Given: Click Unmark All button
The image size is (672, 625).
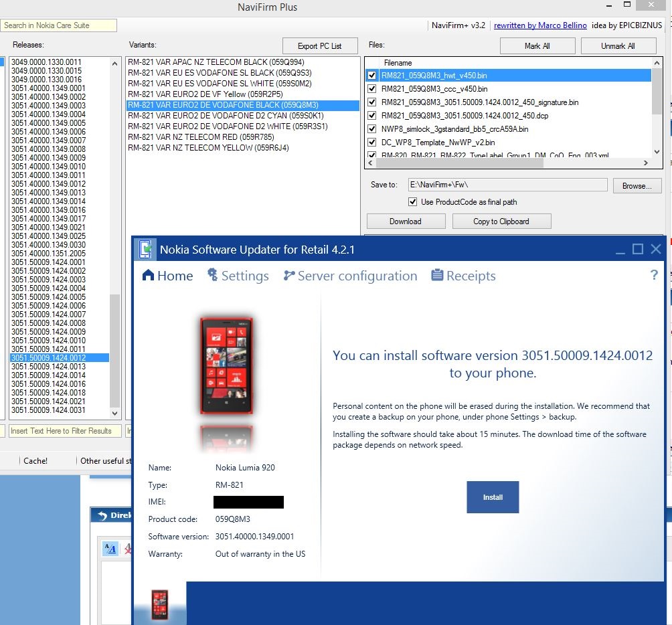Looking at the screenshot, I should [x=618, y=46].
